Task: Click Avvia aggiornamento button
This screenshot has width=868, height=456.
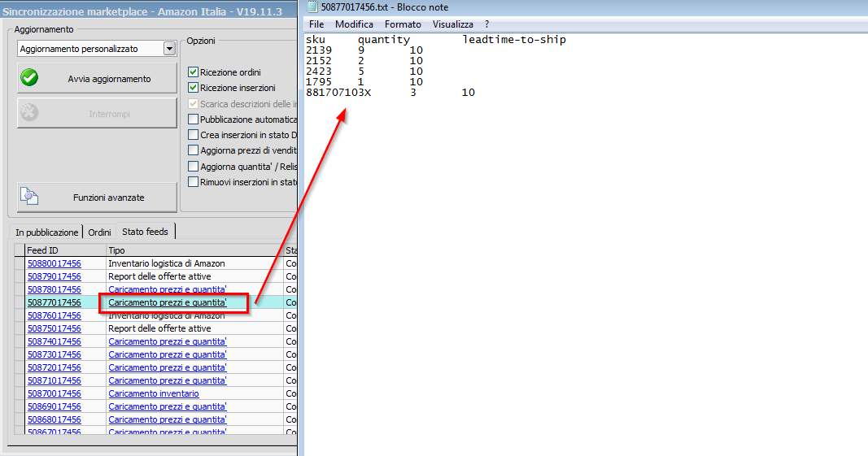Action: 97,79
